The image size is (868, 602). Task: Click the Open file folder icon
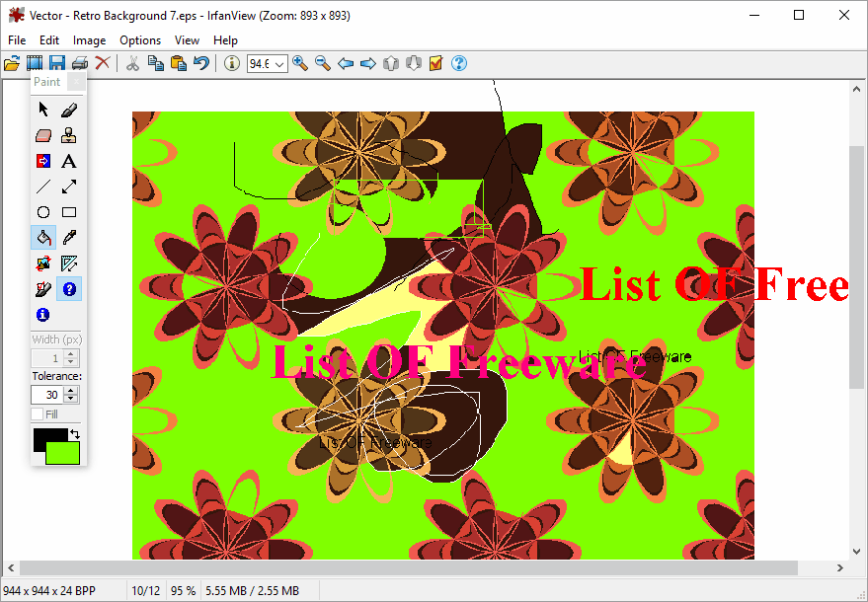pos(12,63)
